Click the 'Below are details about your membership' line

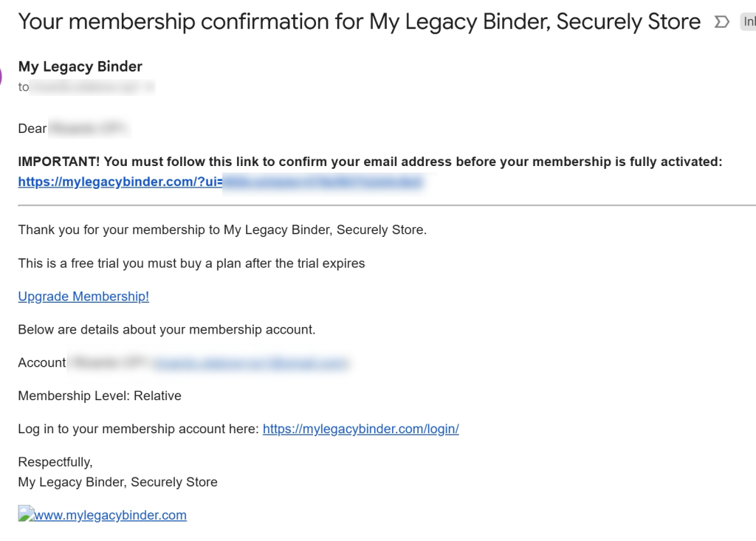click(166, 329)
